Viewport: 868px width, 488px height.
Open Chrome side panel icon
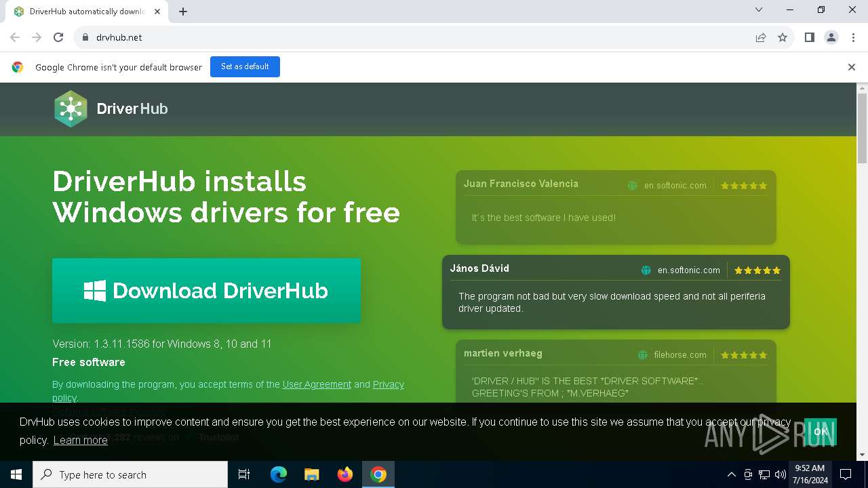click(810, 37)
